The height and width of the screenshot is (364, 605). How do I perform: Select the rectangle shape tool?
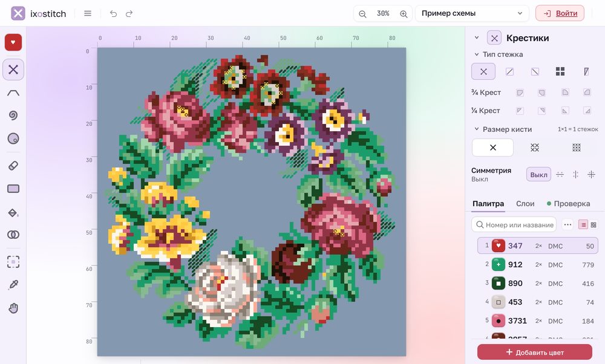(x=13, y=189)
